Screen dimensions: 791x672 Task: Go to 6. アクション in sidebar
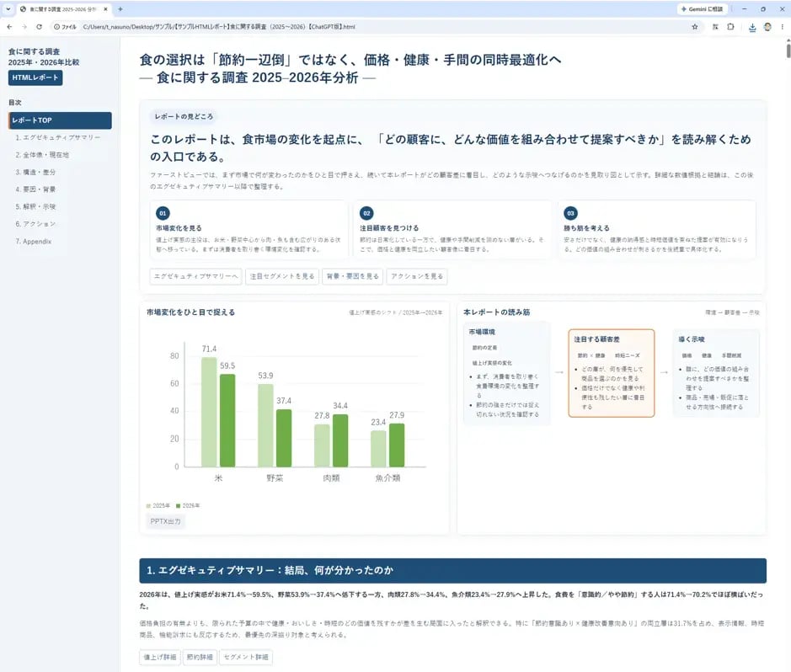[x=35, y=224]
